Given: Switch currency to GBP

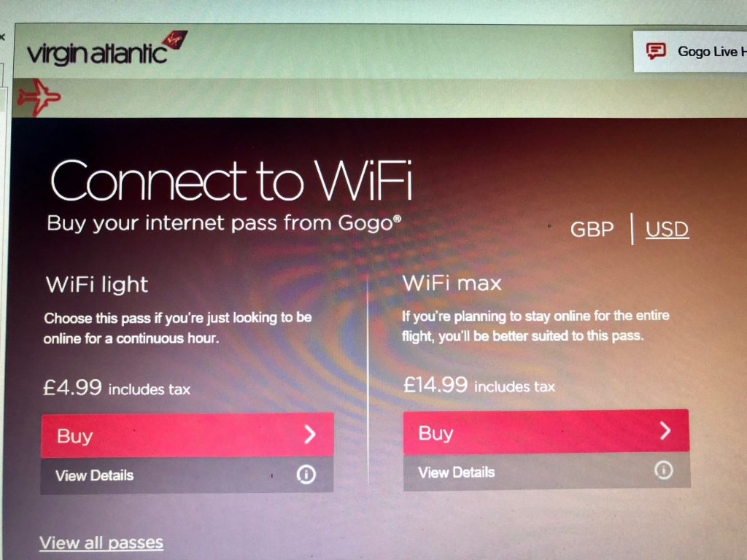Looking at the screenshot, I should click(x=592, y=230).
